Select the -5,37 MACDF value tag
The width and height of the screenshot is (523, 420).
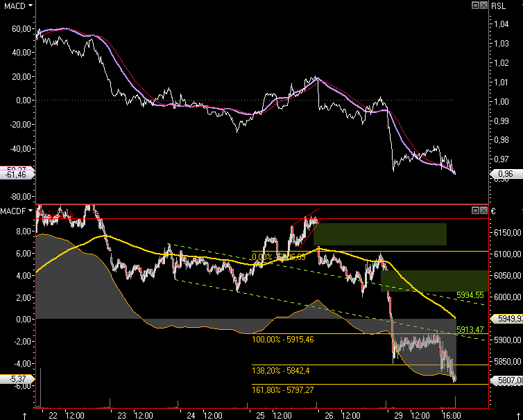17,379
